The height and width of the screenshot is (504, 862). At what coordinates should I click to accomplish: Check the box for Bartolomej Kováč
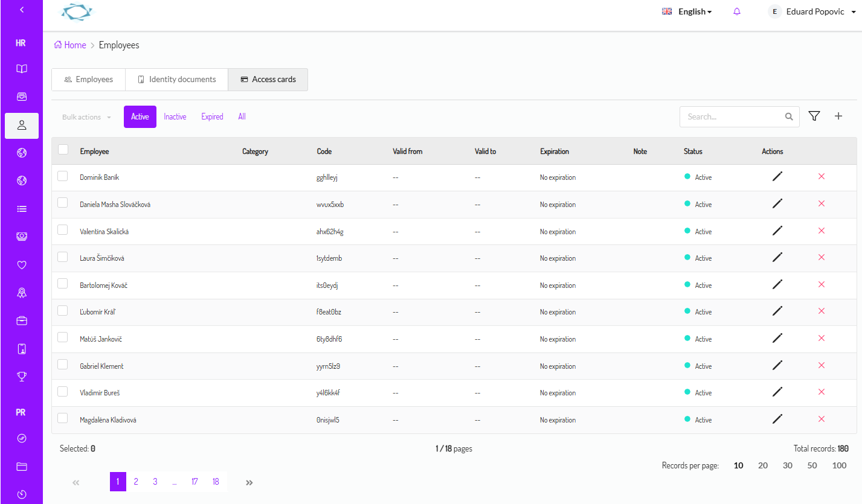[63, 284]
